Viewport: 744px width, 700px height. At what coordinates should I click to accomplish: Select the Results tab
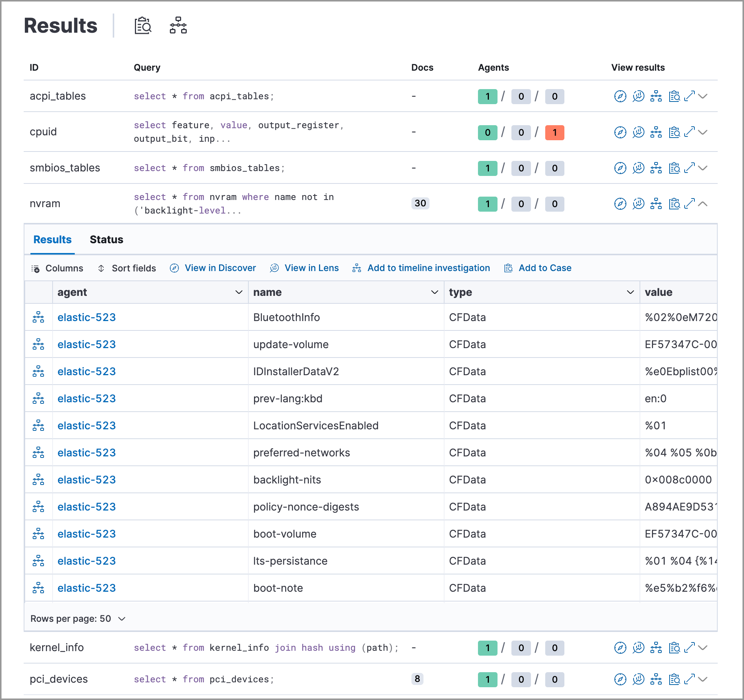(x=52, y=239)
